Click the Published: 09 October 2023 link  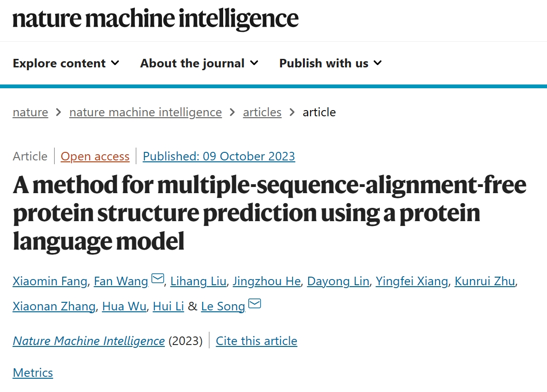point(219,157)
